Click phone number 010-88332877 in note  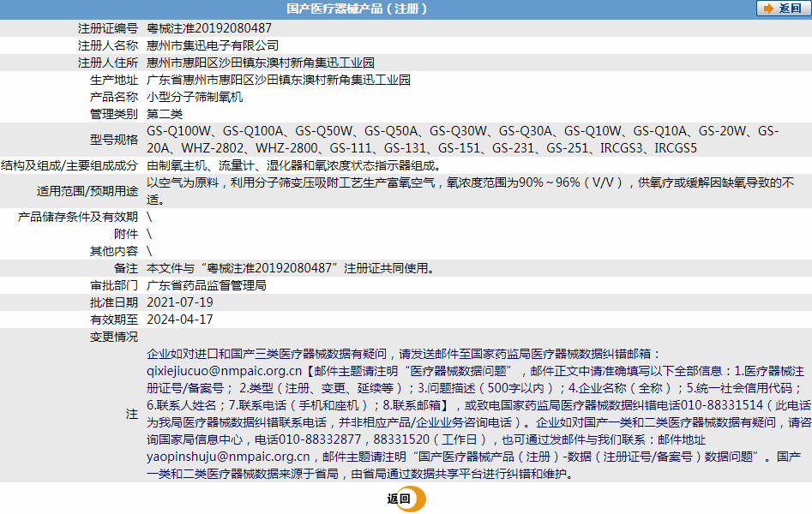pos(320,439)
